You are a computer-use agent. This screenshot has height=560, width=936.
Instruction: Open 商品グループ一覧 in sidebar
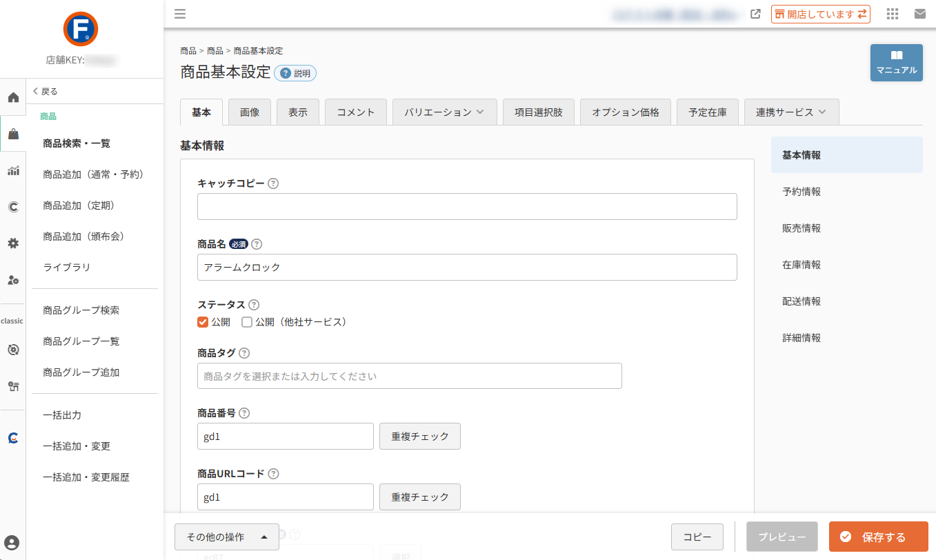point(81,341)
